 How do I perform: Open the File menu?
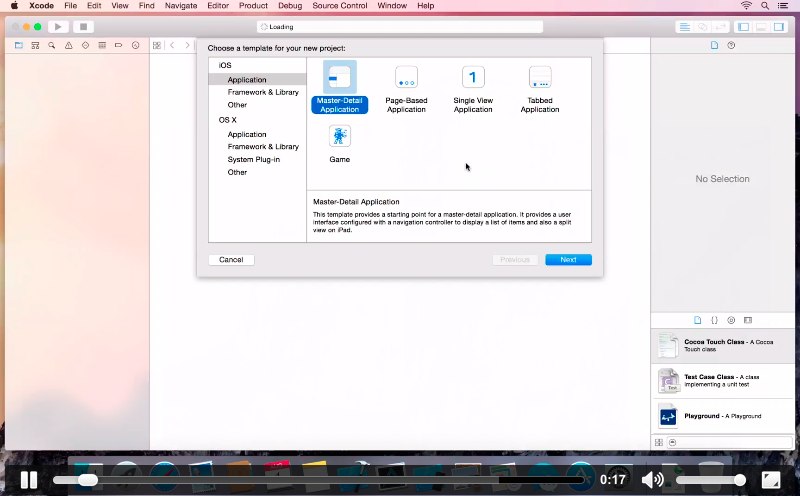click(70, 6)
